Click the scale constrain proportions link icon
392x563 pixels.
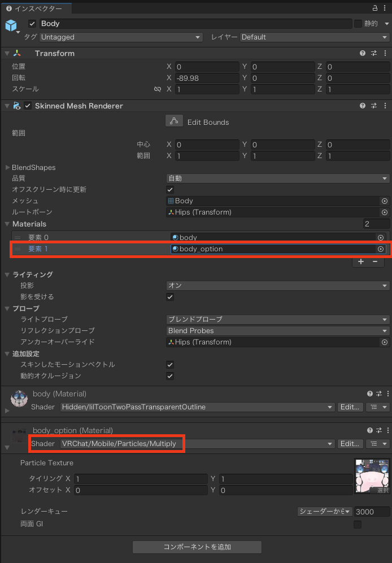tap(158, 89)
